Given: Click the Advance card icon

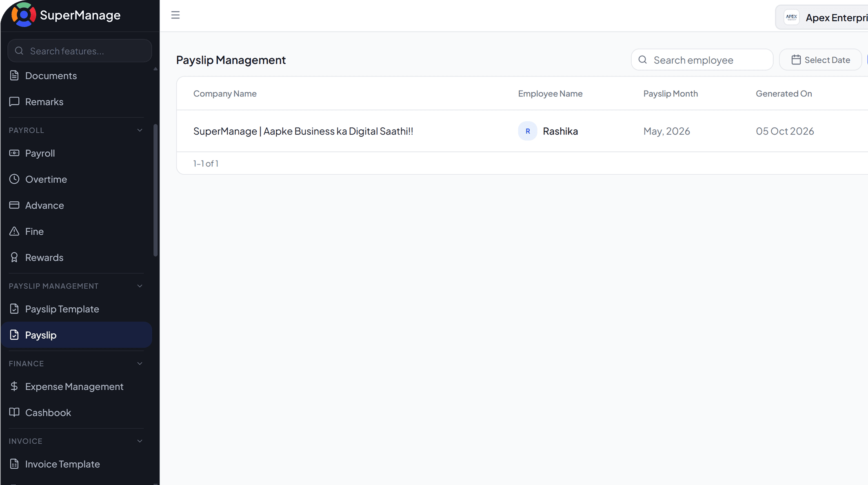Looking at the screenshot, I should pyautogui.click(x=14, y=205).
